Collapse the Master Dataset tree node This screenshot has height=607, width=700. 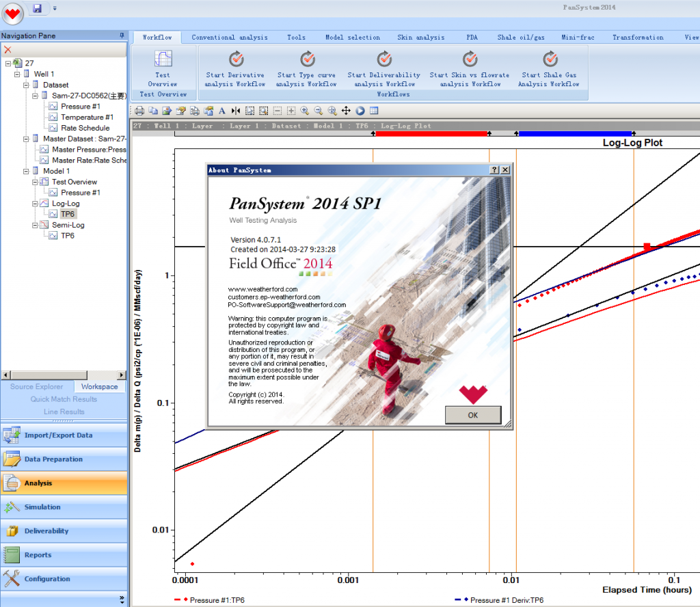point(26,139)
